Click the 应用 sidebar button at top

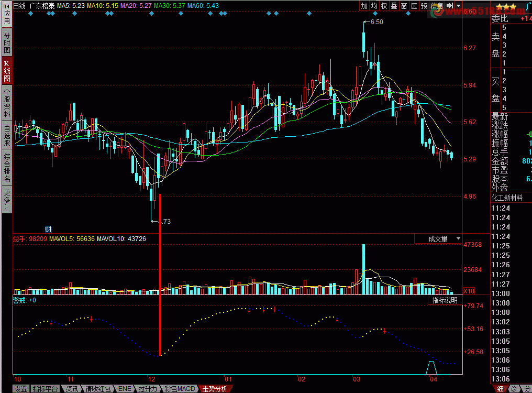(x=7, y=14)
